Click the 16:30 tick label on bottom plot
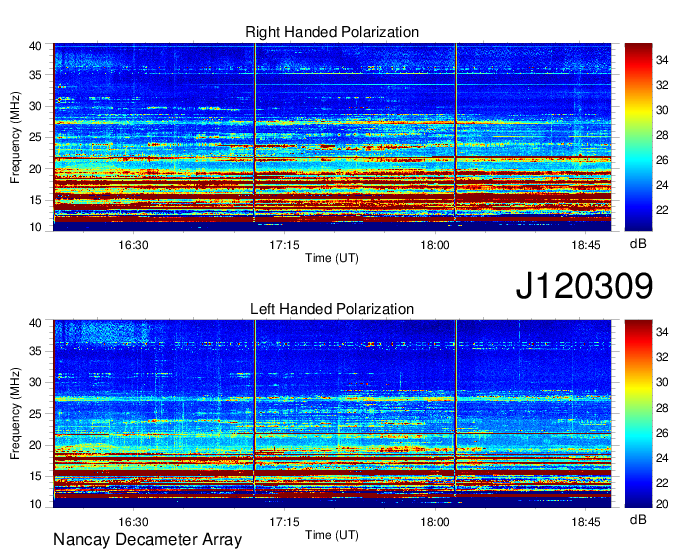 pyautogui.click(x=133, y=522)
